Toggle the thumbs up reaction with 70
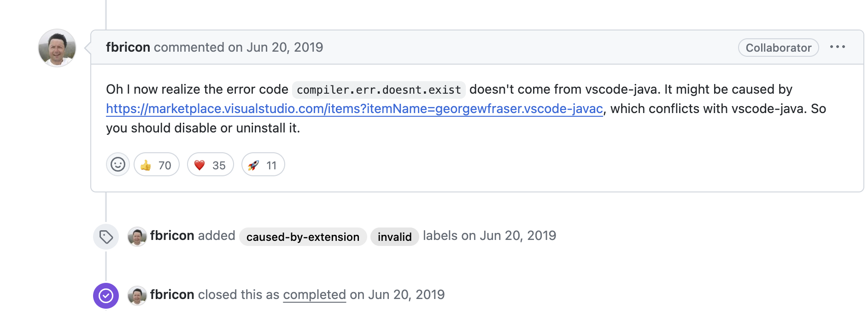 (x=156, y=165)
